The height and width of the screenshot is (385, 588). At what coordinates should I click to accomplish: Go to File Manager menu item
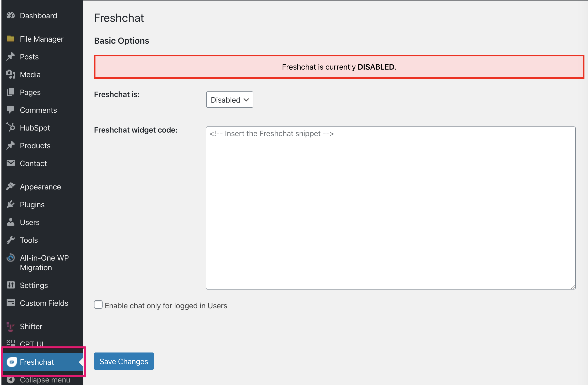(42, 39)
